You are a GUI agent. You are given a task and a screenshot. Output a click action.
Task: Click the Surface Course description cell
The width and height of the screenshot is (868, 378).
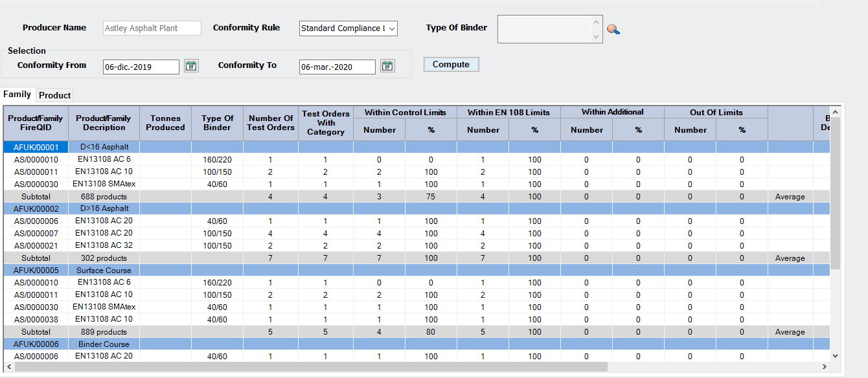(104, 270)
